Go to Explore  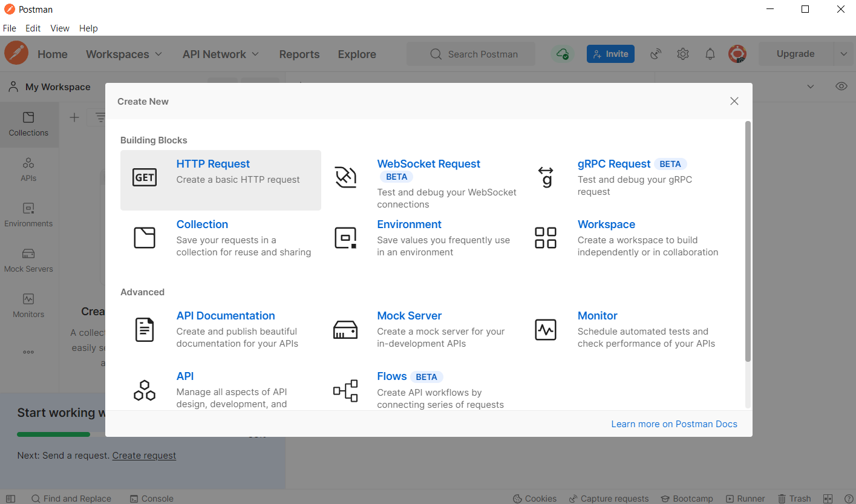point(357,54)
